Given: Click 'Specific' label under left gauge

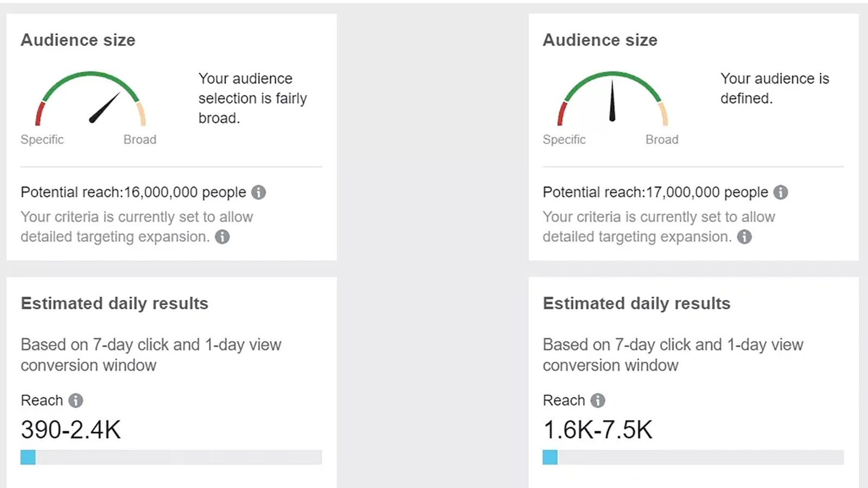Looking at the screenshot, I should tap(42, 140).
